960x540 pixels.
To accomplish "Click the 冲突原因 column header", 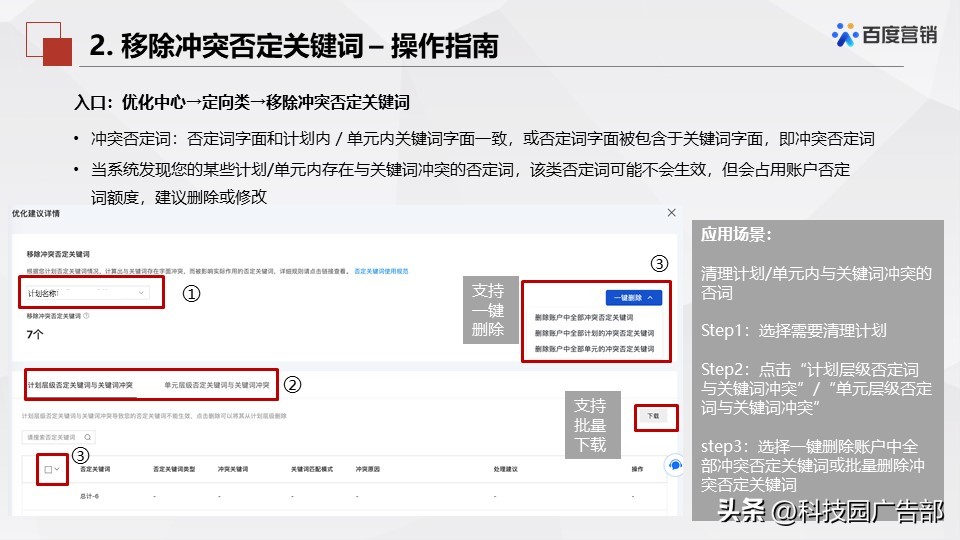I will coord(367,469).
